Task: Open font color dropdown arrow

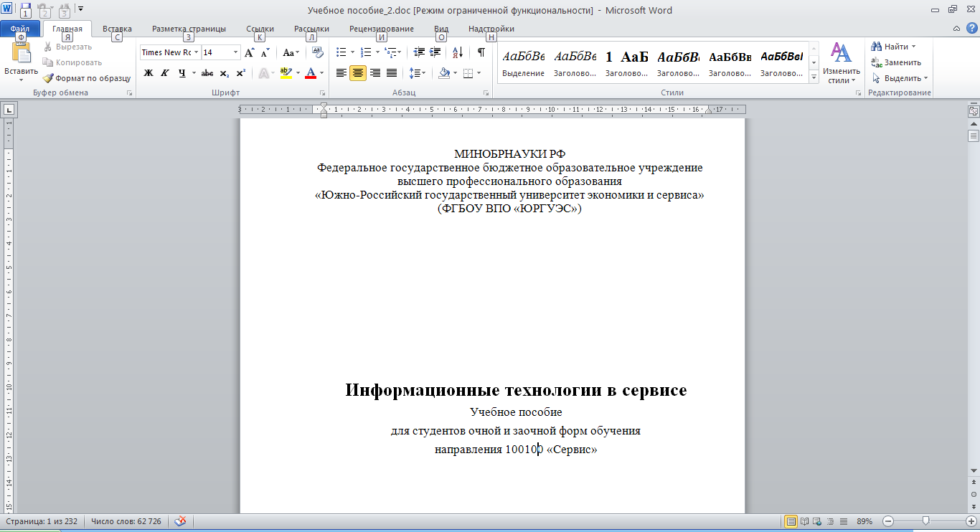Action: tap(321, 73)
